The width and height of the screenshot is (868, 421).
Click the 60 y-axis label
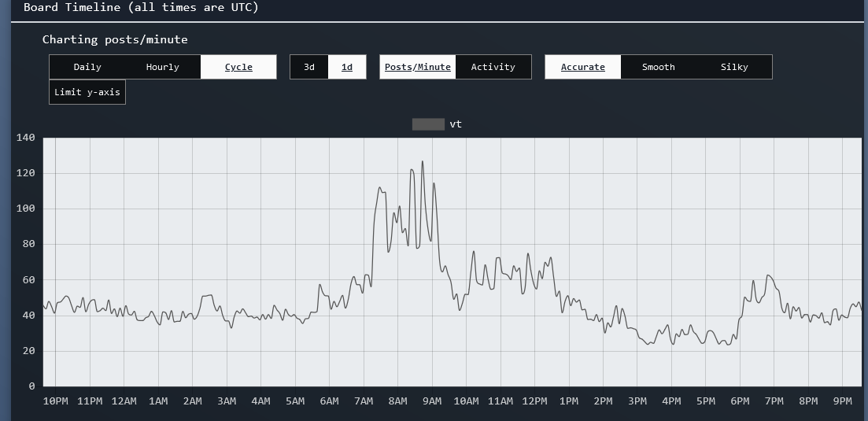click(28, 280)
